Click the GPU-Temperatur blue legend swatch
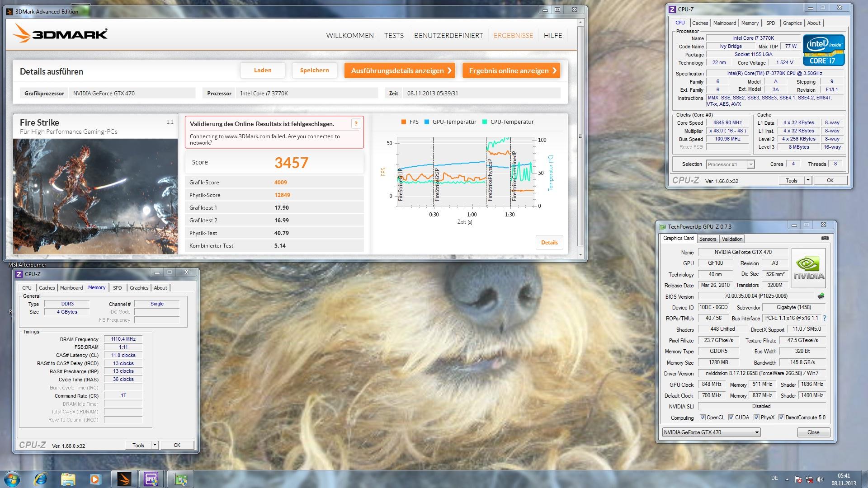 426,122
